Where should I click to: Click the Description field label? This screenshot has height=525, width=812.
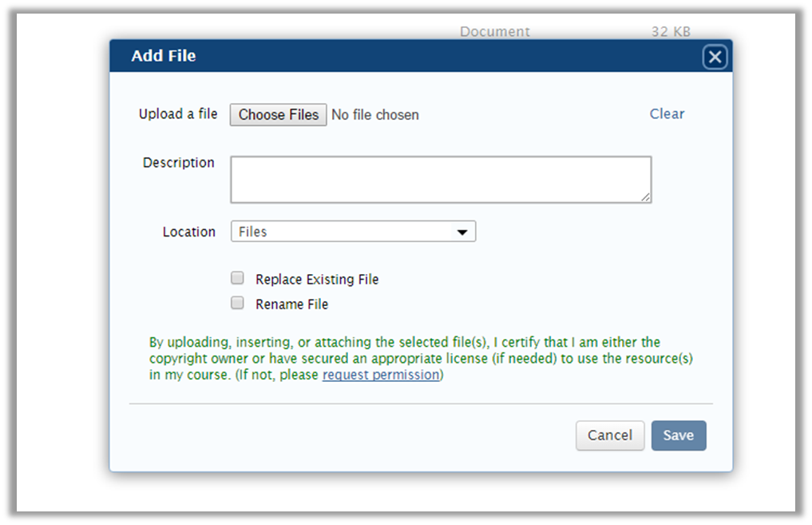[x=178, y=163]
